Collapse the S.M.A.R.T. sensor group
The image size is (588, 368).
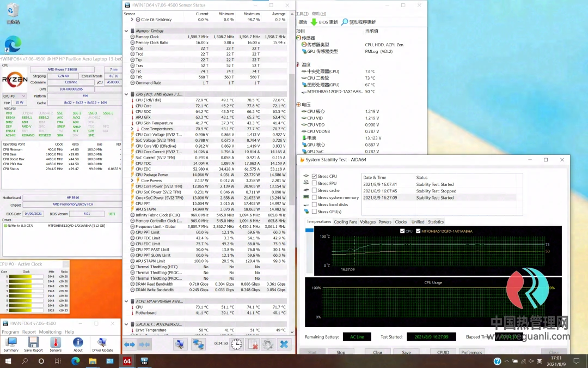tap(126, 324)
